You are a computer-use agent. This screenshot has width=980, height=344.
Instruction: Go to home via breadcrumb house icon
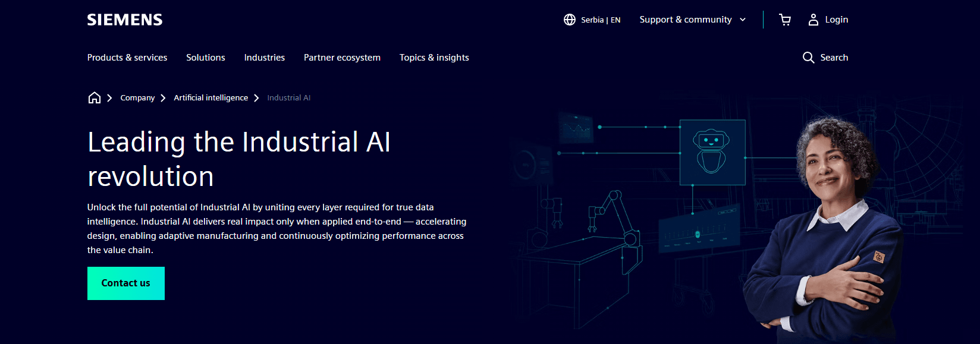click(95, 97)
